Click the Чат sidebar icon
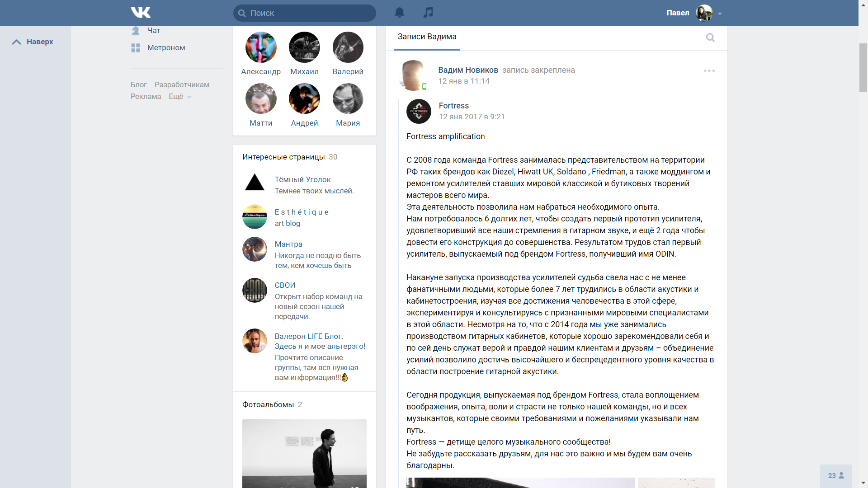The height and width of the screenshot is (488, 868). [x=136, y=30]
